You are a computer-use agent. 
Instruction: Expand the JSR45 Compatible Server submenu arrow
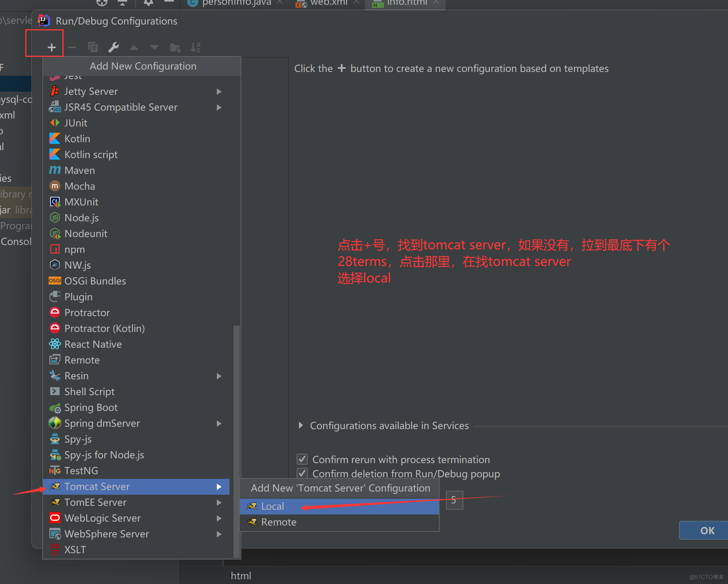tap(219, 107)
